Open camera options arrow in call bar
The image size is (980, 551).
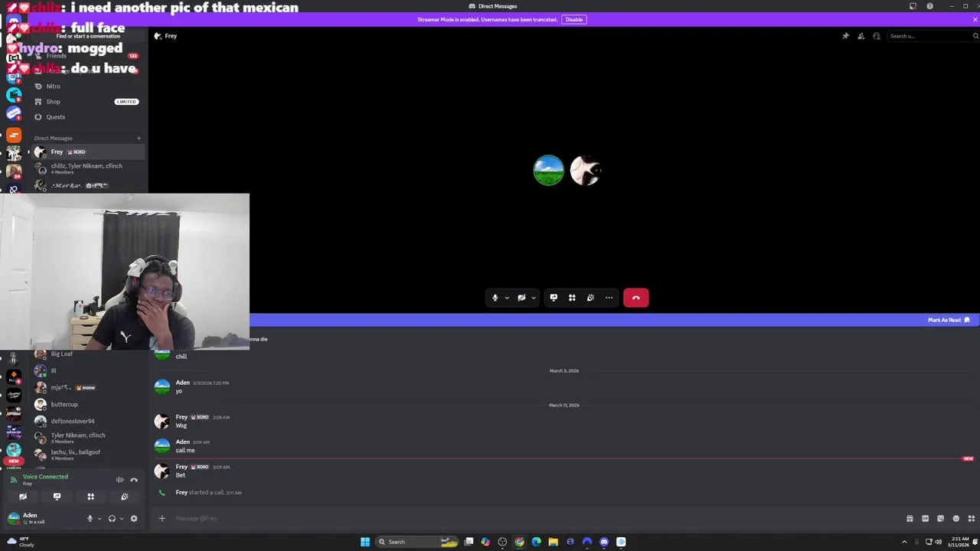click(534, 298)
